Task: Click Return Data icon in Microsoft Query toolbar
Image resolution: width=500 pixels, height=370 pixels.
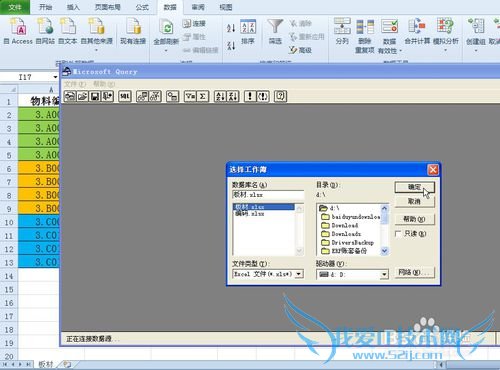Action: (x=107, y=96)
